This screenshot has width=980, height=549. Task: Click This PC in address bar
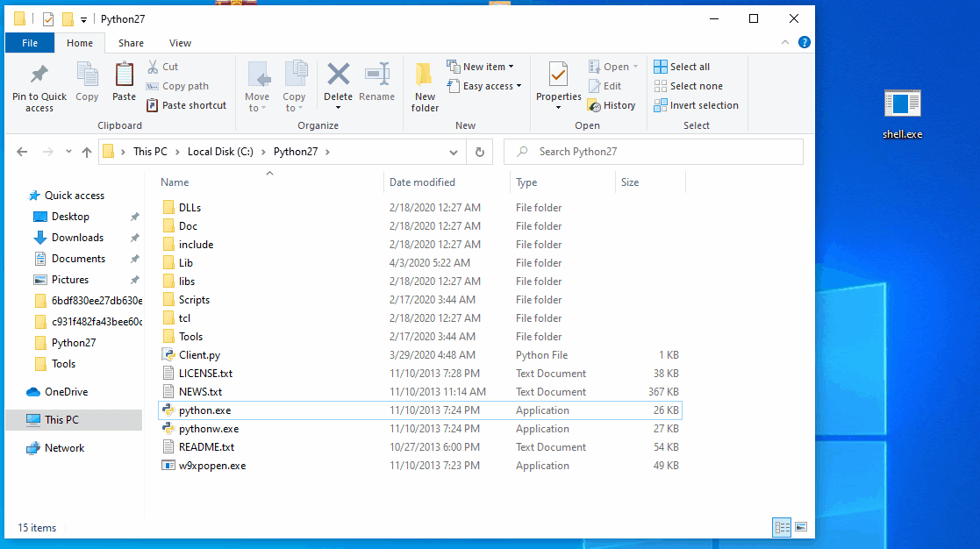pos(150,152)
